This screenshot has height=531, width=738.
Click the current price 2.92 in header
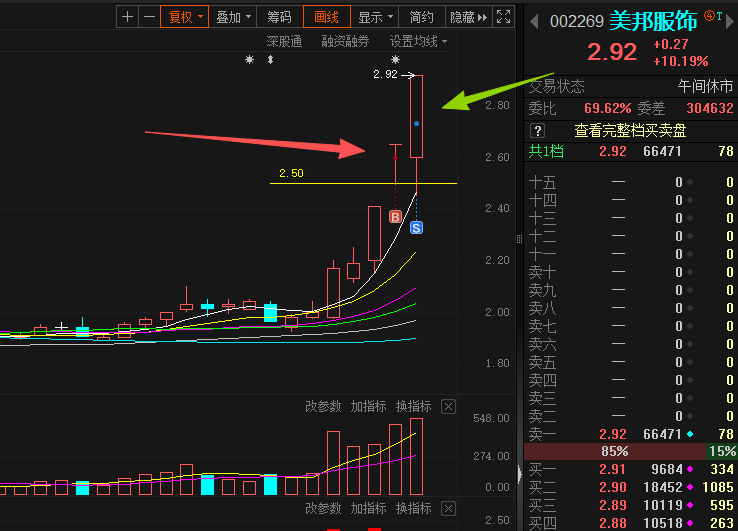tap(612, 52)
